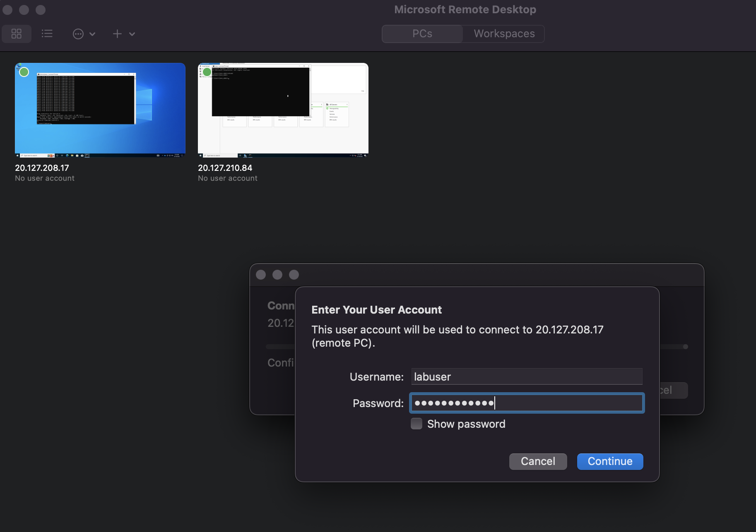This screenshot has height=532, width=756.
Task: Minimize the connection progress window
Action: click(x=277, y=275)
